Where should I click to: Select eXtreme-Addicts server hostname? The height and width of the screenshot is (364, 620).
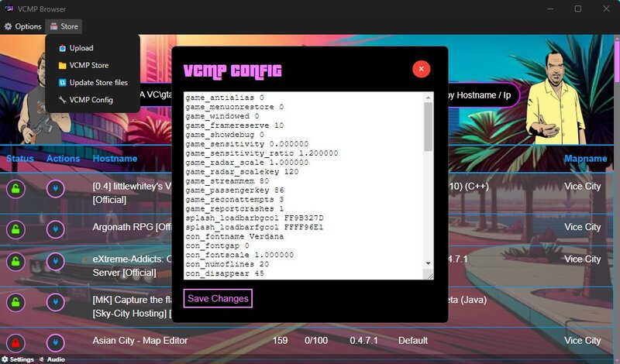click(x=133, y=266)
